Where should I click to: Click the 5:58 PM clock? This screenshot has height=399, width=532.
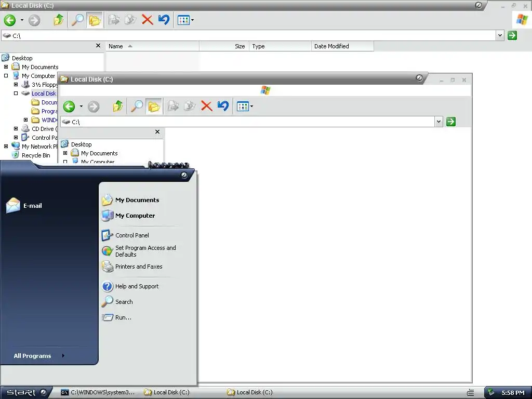pyautogui.click(x=513, y=393)
